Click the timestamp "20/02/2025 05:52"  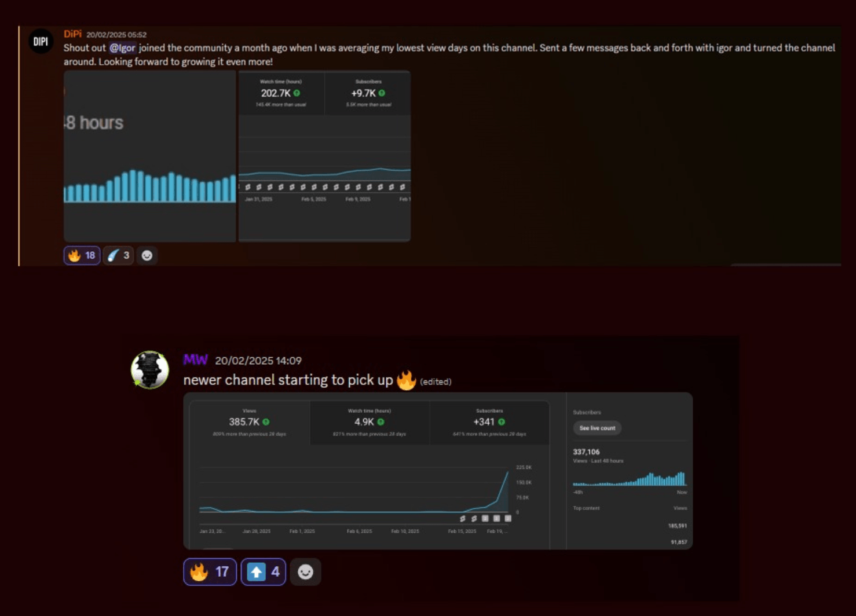(x=116, y=35)
